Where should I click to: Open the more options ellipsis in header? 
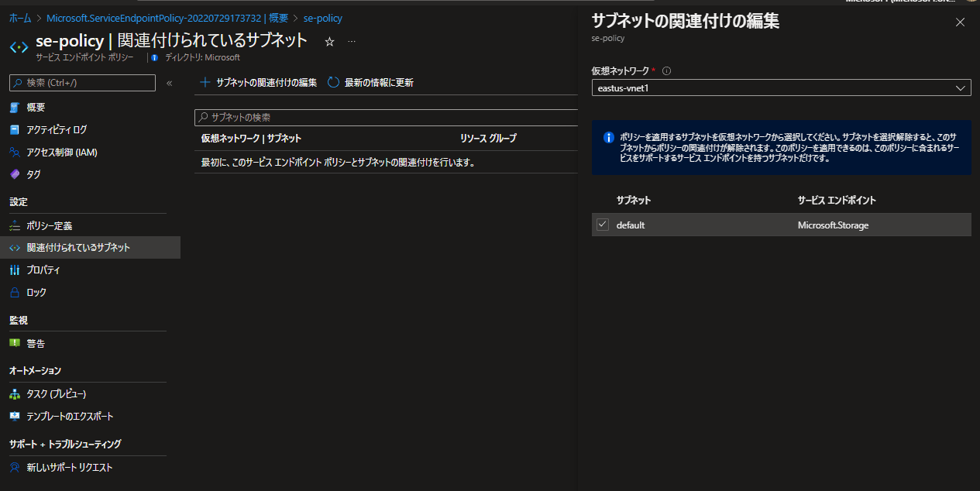coord(352,42)
